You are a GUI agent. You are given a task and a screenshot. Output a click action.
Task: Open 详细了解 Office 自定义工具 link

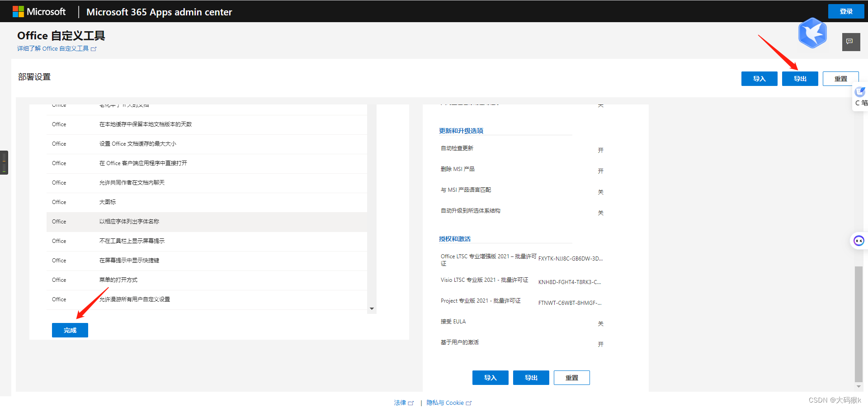[57, 48]
